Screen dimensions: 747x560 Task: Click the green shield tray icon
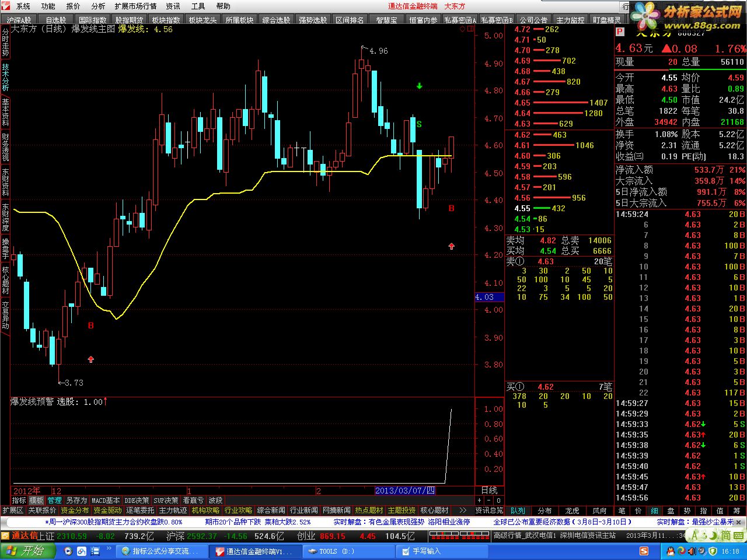pos(713,551)
